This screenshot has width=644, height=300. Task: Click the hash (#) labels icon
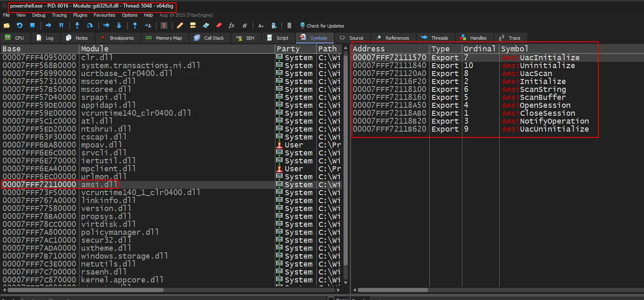click(245, 25)
